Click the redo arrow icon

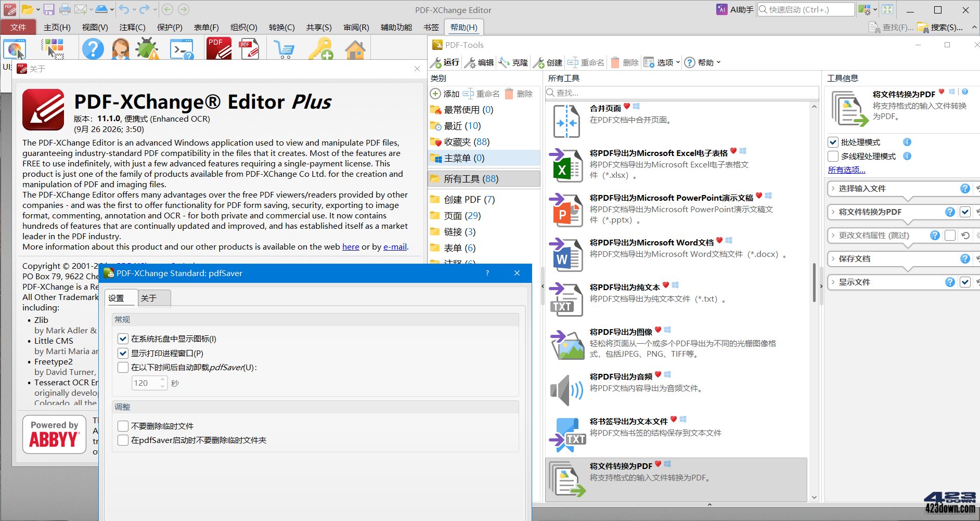click(145, 9)
